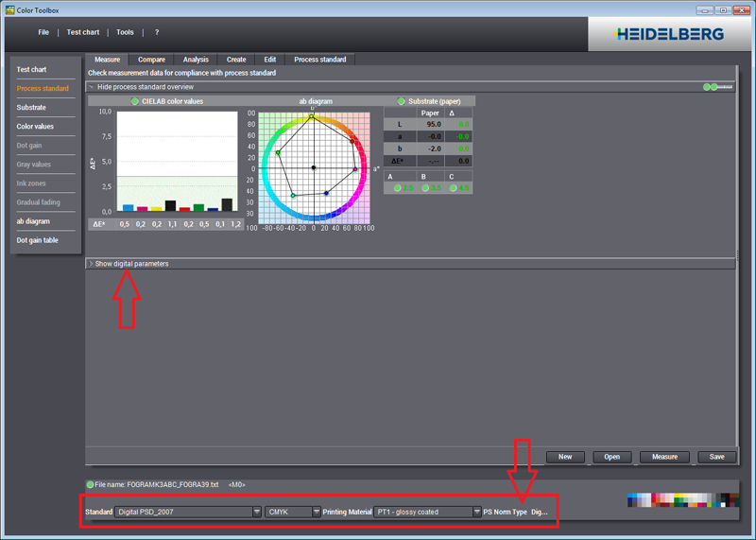Click the Save button
This screenshot has height=540, width=756.
pyautogui.click(x=716, y=457)
